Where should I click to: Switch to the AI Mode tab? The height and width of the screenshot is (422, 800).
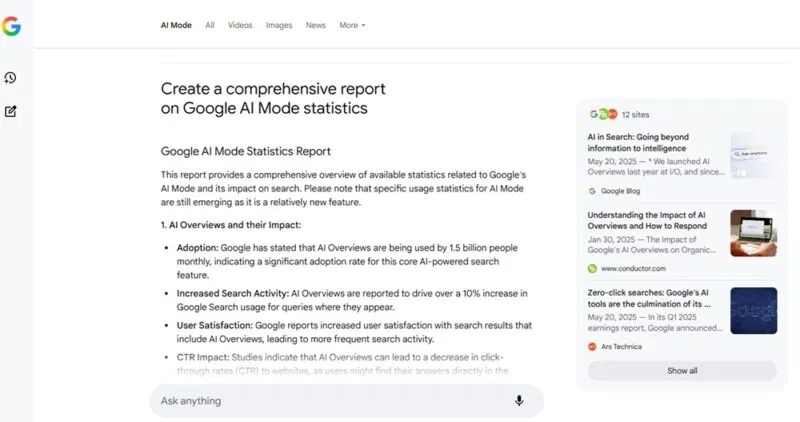pos(176,25)
